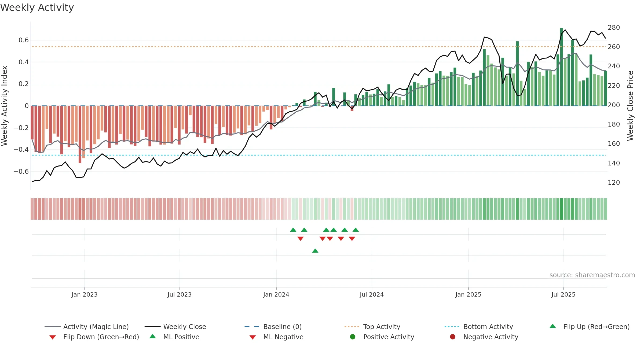
Task: Toggle Flip Up (Red→Green) legend entry
Action: coord(589,327)
